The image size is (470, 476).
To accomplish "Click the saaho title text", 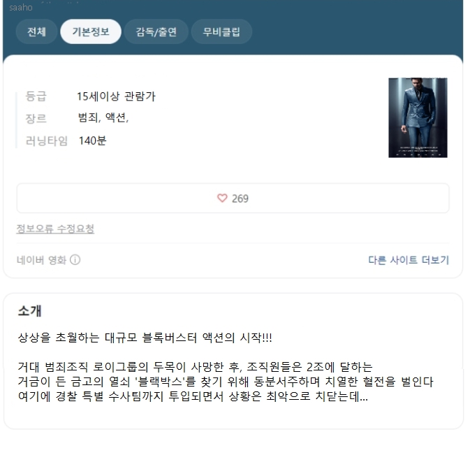I will pos(21,7).
